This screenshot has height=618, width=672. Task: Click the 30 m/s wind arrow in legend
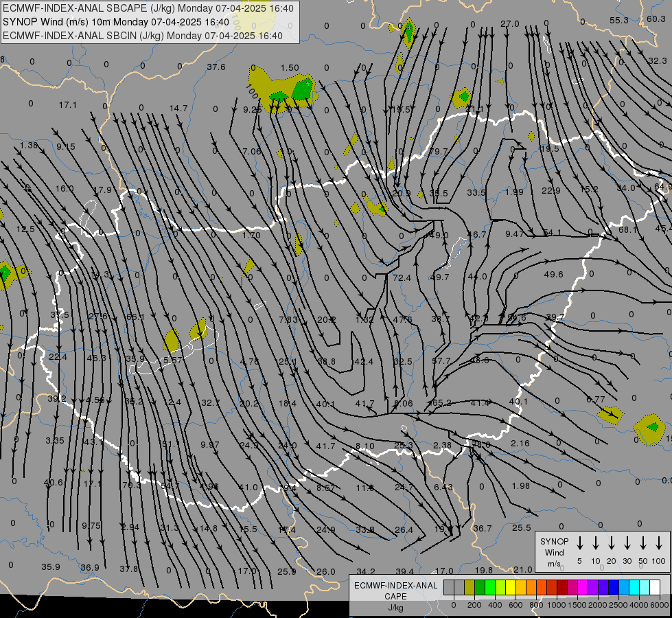(627, 542)
